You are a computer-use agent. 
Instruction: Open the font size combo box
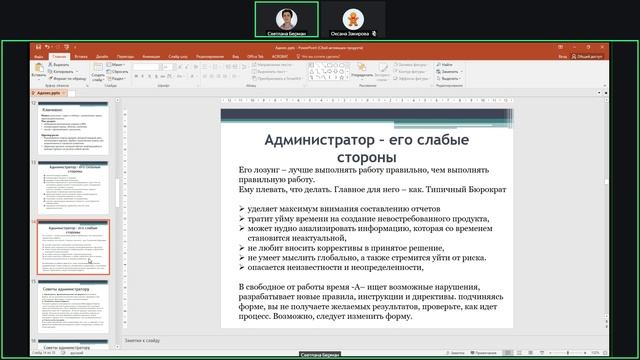click(167, 67)
